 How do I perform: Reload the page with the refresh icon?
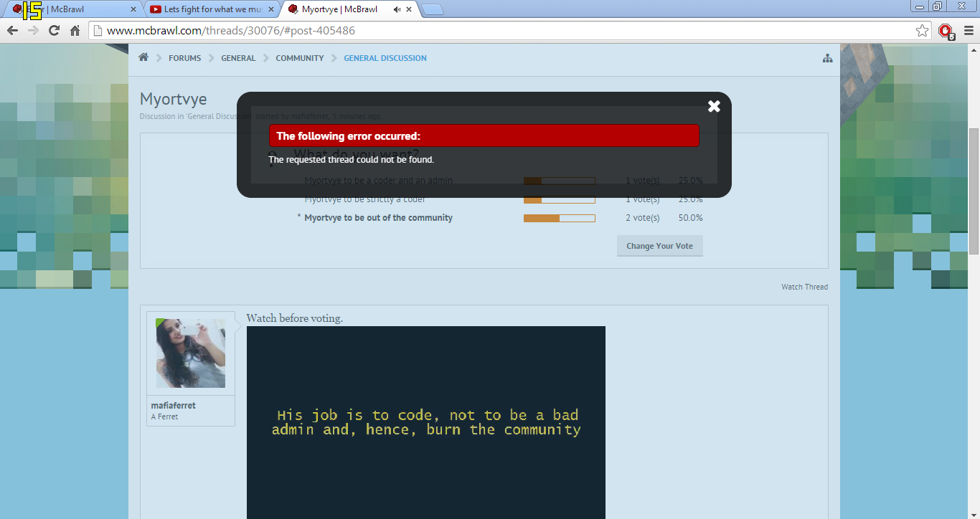point(54,31)
